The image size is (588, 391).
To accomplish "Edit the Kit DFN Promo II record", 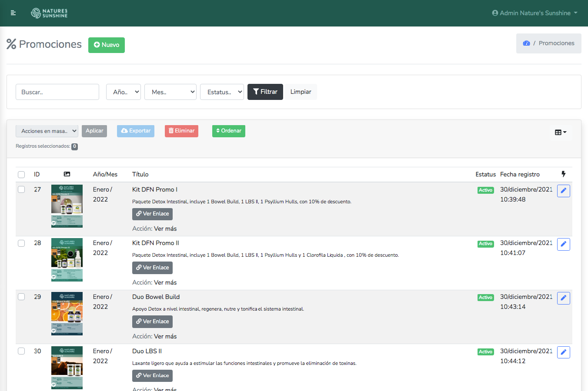I will (x=563, y=244).
